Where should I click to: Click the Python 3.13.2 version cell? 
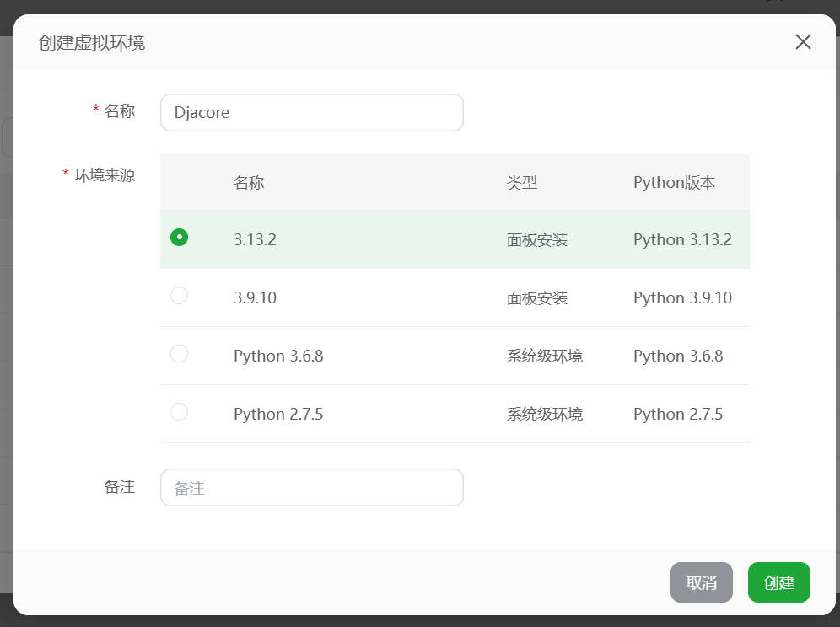(682, 240)
